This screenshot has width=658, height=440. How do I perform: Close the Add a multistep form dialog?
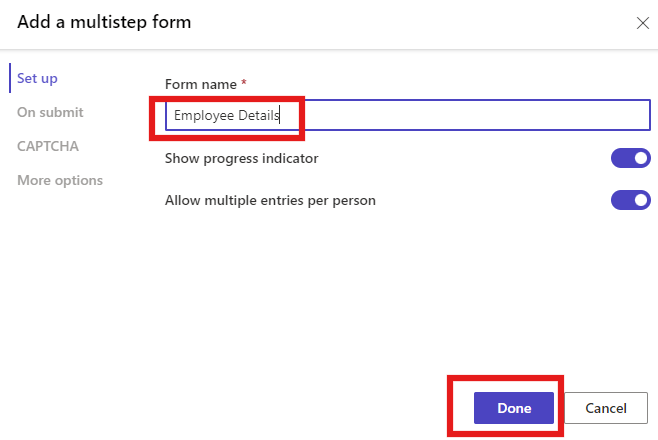click(x=642, y=22)
